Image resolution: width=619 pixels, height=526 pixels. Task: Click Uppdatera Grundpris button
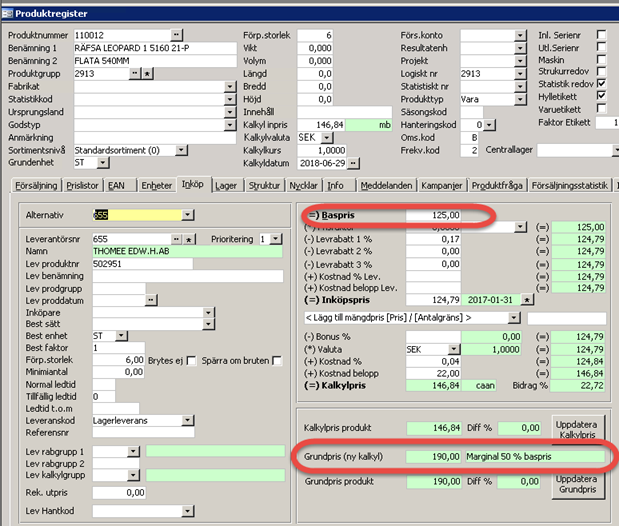coord(577,485)
